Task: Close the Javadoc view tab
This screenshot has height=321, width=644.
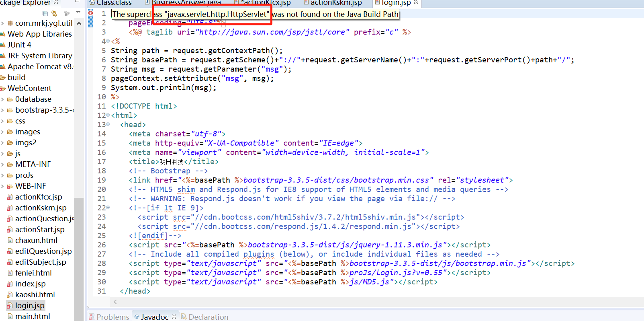Action: point(174,317)
